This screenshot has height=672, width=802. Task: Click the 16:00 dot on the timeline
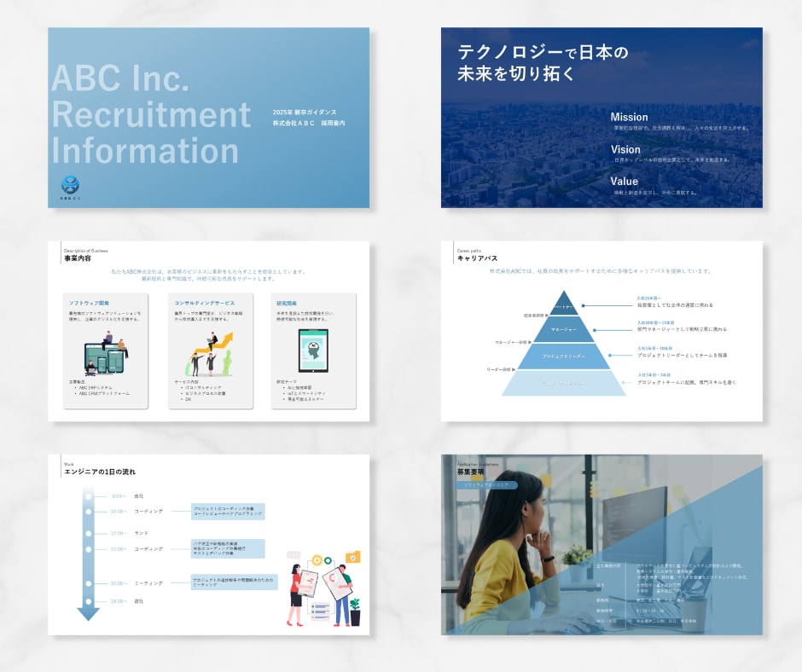89,583
